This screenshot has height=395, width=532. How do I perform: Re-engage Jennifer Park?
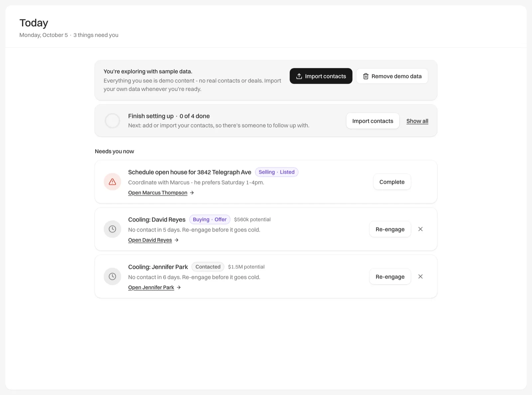tap(390, 277)
